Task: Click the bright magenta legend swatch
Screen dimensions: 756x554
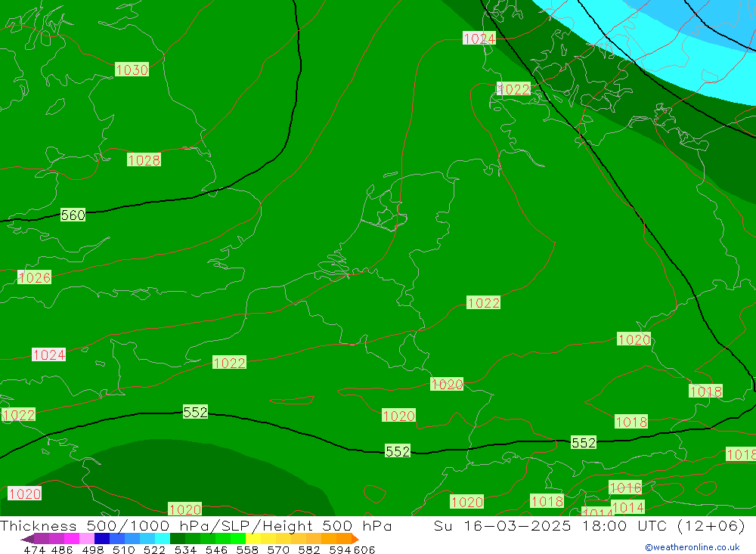Action: click(x=72, y=539)
